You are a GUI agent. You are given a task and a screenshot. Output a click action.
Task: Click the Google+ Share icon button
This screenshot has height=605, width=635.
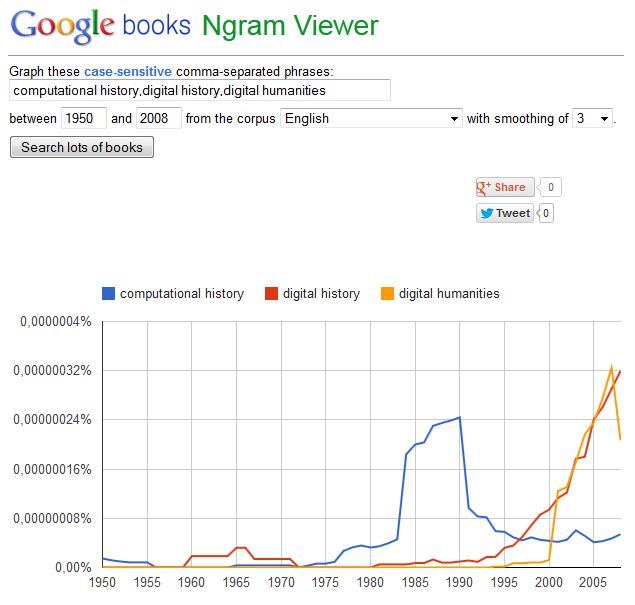point(505,187)
